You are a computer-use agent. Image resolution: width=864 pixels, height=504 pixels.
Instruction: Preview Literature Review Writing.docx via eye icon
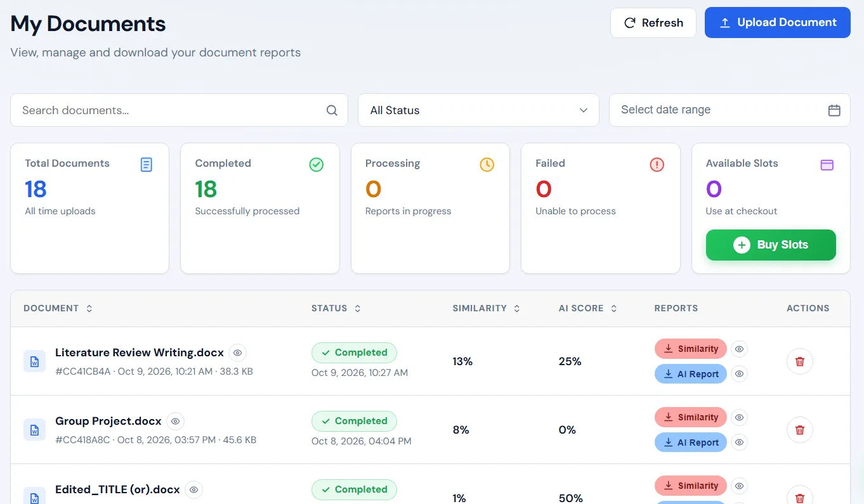click(x=238, y=352)
